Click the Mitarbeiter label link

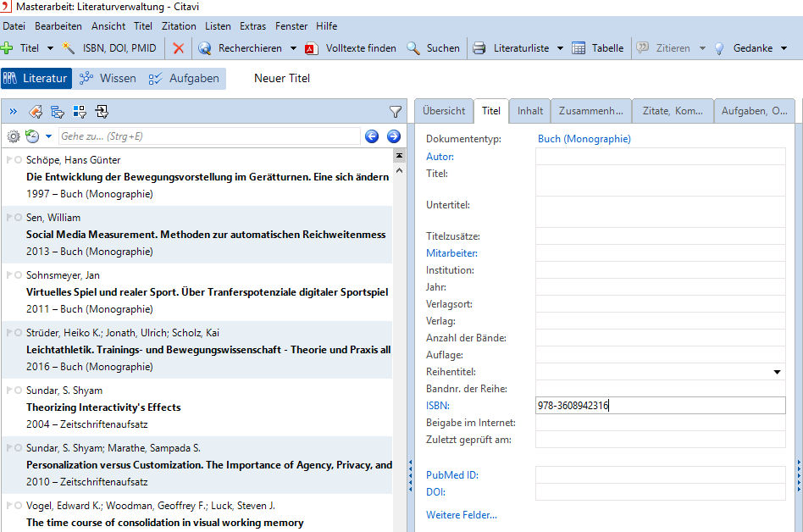click(x=451, y=253)
